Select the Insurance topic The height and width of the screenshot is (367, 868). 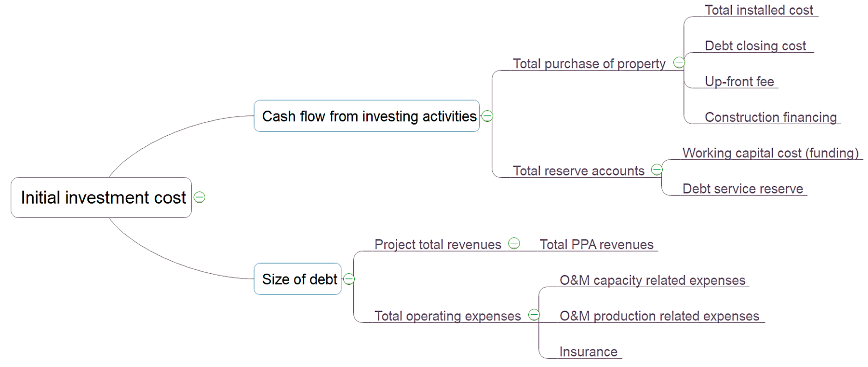(588, 352)
